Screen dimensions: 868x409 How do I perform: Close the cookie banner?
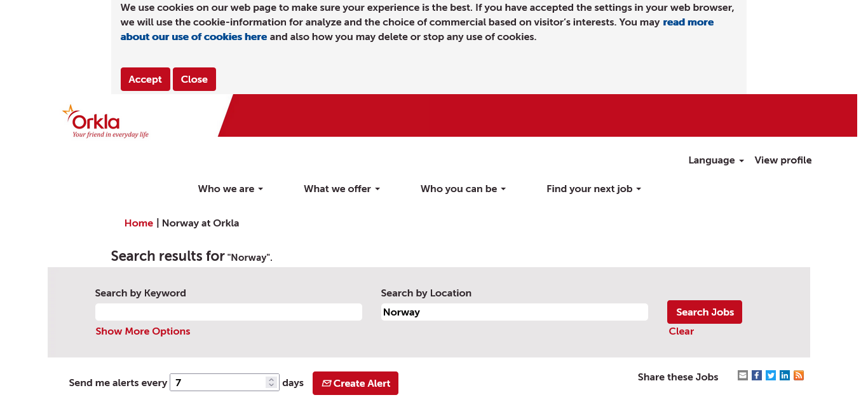tap(194, 80)
